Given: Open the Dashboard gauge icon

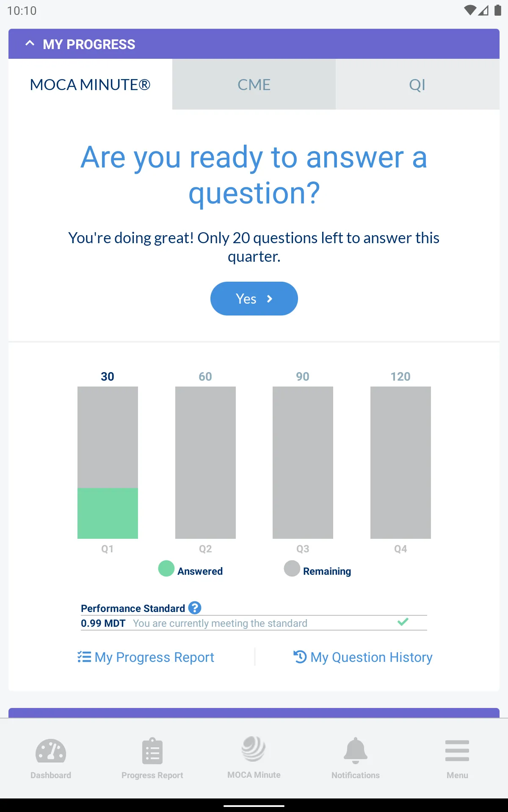Looking at the screenshot, I should click(51, 751).
